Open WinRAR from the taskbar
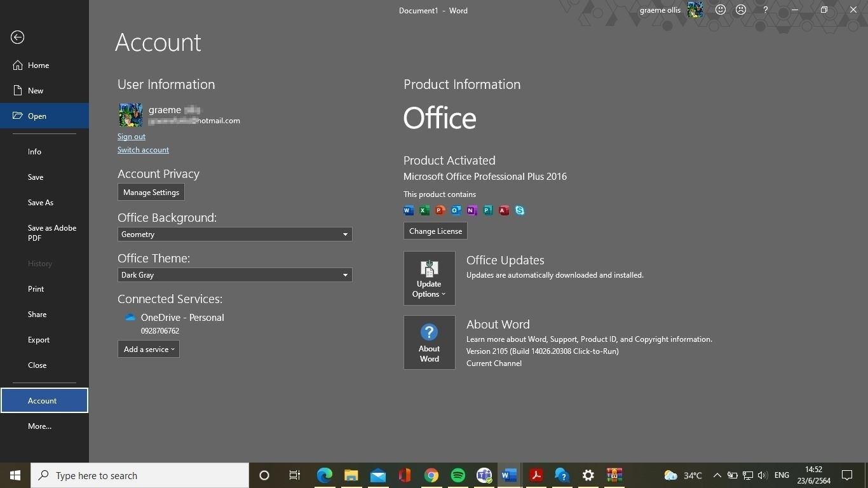 click(614, 475)
